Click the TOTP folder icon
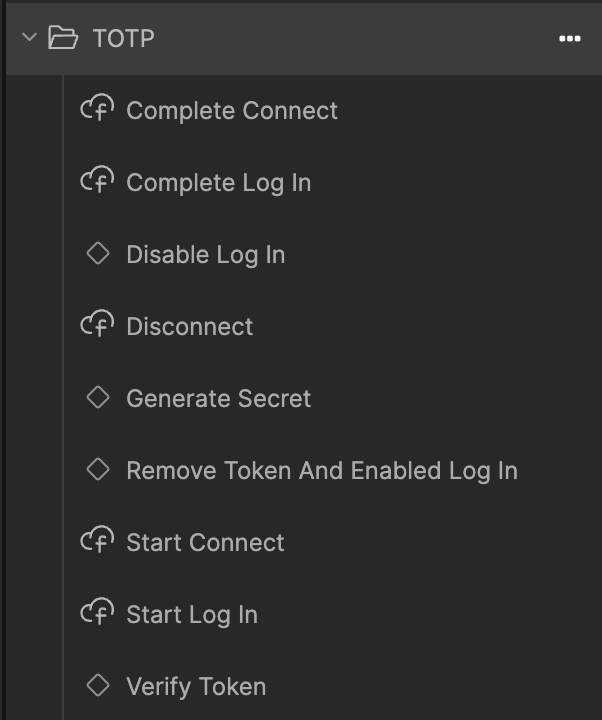602x720 pixels. click(63, 38)
